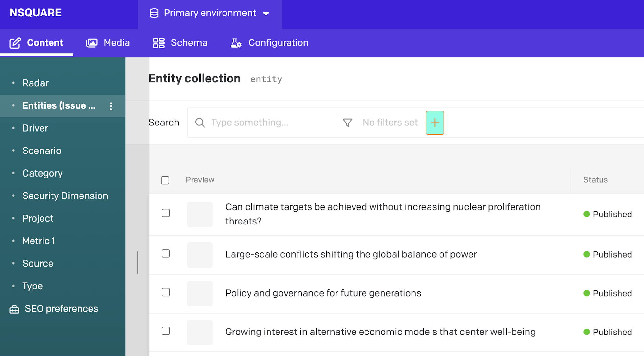This screenshot has height=356, width=644.
Task: Add a new filter with plus button
Action: [x=435, y=123]
